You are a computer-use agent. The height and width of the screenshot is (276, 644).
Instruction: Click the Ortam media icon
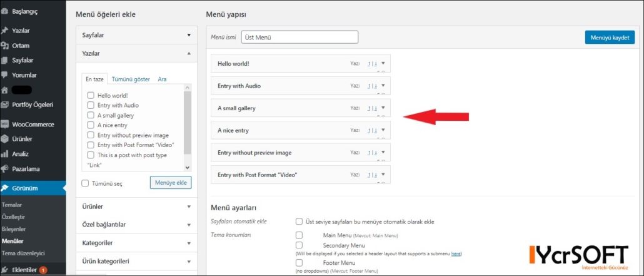click(x=4, y=46)
